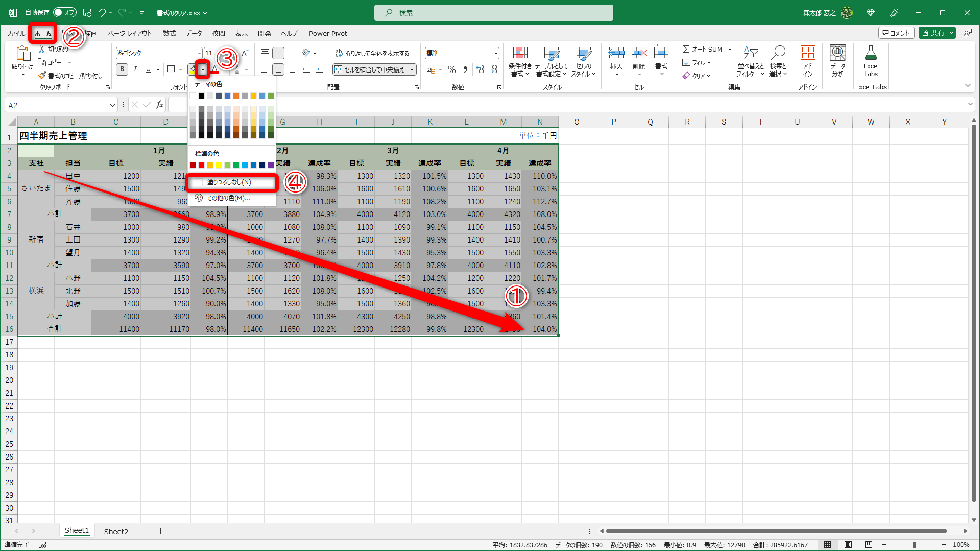Toggle Middle vertical alignment
The height and width of the screenshot is (551, 980).
(x=278, y=53)
